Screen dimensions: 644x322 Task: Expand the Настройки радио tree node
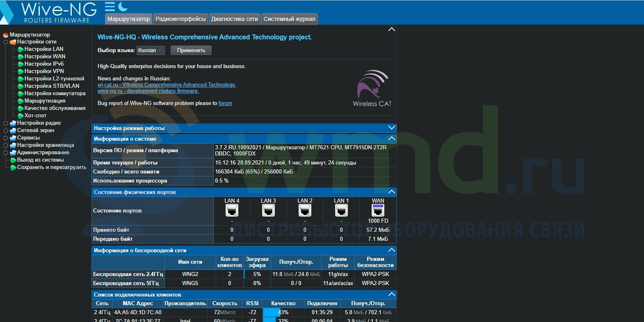click(6, 123)
